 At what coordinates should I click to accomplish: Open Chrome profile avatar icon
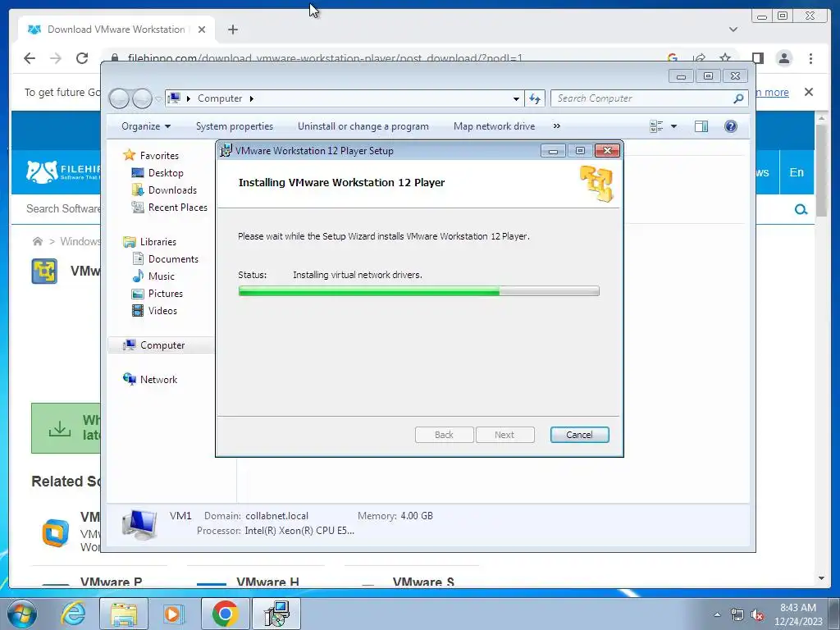[x=784, y=58]
